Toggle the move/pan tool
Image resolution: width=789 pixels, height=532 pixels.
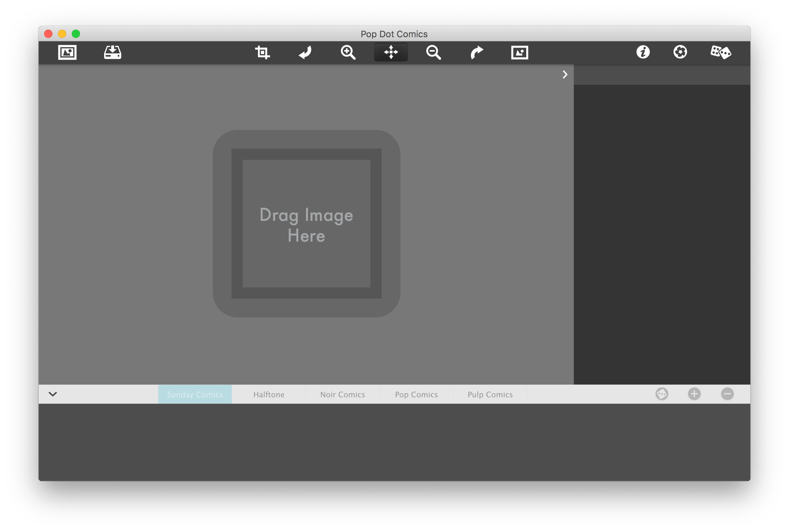391,52
